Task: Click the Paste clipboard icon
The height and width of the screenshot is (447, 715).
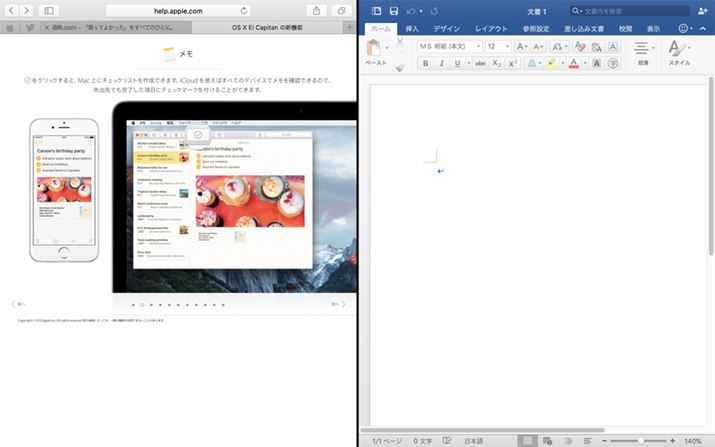Action: [x=374, y=48]
